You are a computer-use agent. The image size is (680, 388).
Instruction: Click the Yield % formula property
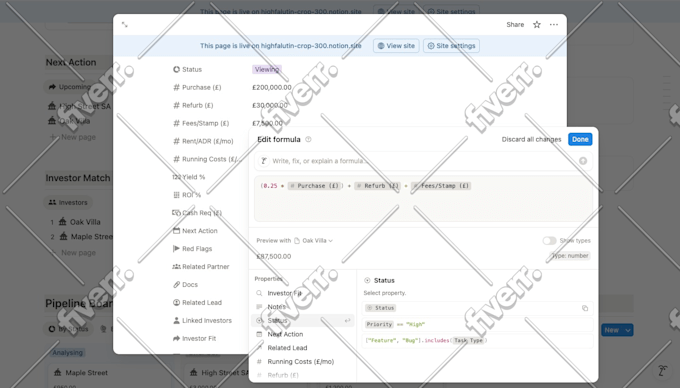(189, 177)
